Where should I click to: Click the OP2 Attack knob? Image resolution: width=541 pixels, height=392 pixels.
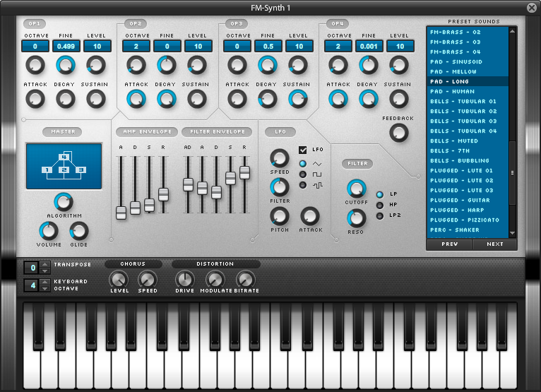tap(136, 99)
